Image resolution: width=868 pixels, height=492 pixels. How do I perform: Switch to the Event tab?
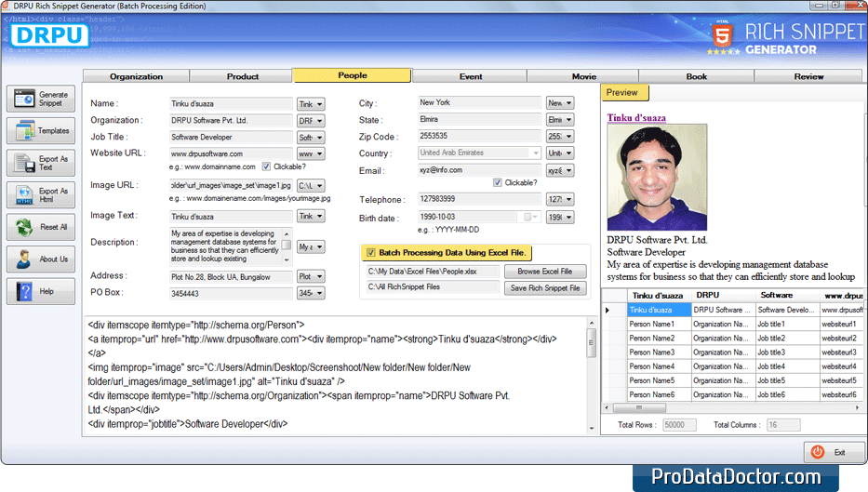pyautogui.click(x=471, y=76)
